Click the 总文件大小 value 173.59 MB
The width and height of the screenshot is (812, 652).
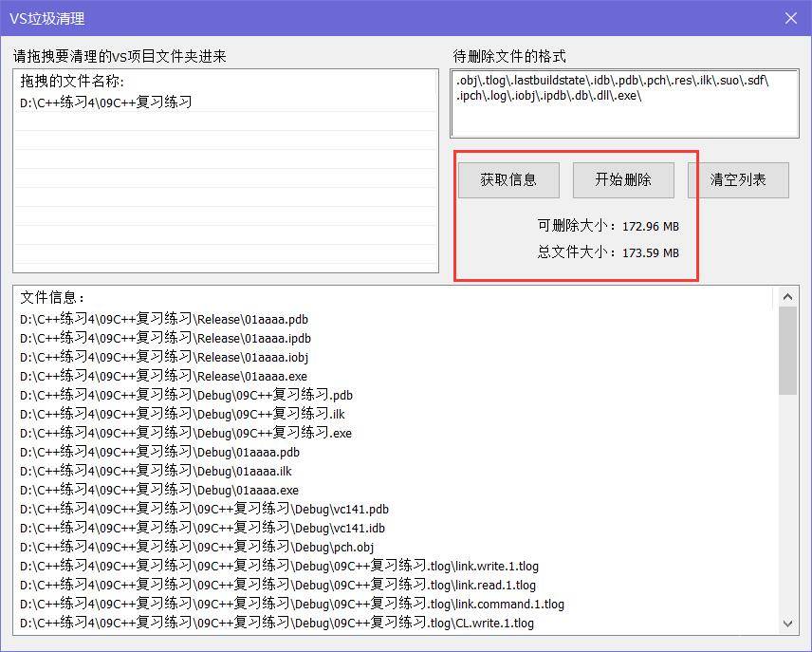coord(651,252)
